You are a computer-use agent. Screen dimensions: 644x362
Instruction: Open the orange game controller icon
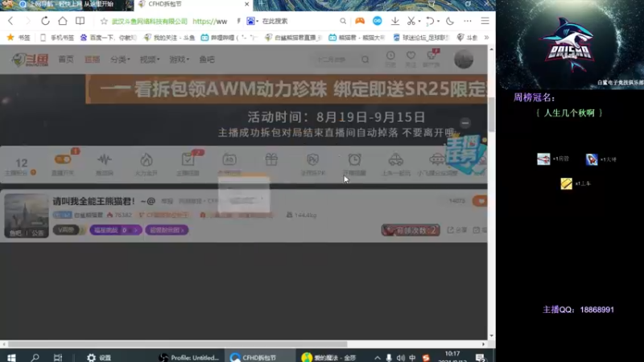pyautogui.click(x=360, y=21)
